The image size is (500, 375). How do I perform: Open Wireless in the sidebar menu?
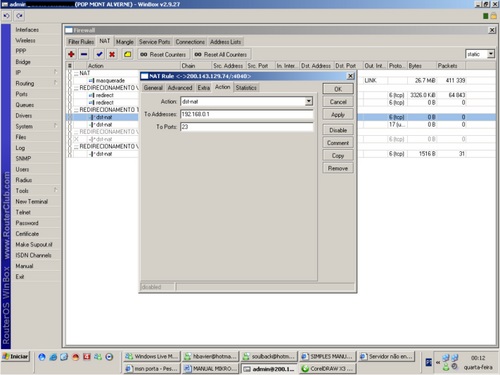coord(25,40)
